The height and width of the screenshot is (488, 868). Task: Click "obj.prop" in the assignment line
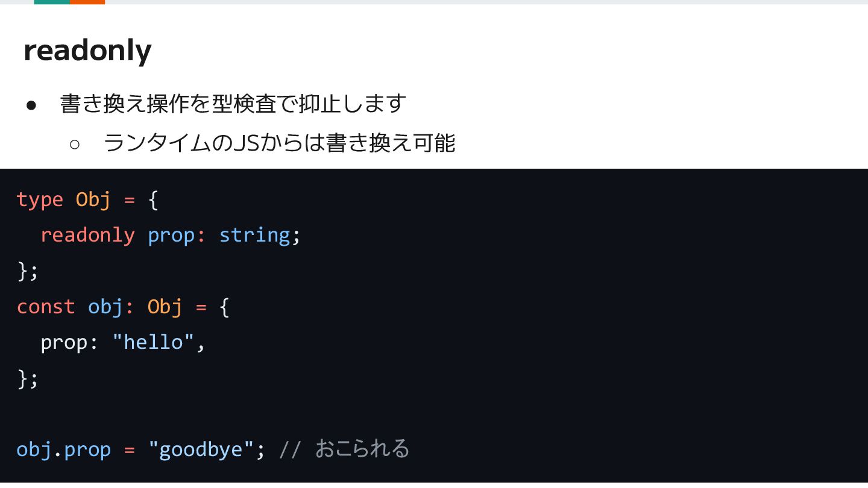point(64,450)
